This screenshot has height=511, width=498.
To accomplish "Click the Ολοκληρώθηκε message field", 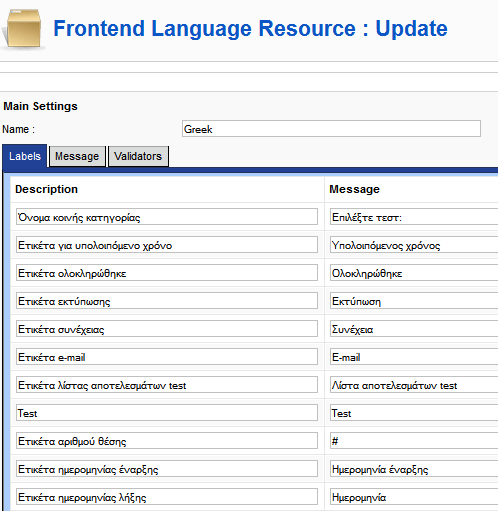I will [414, 273].
